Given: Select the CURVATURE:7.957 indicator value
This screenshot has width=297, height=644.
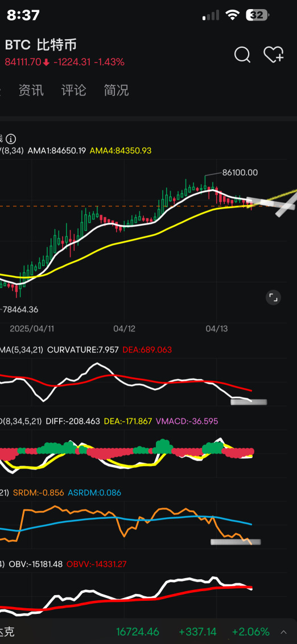Looking at the screenshot, I should click(x=83, y=350).
